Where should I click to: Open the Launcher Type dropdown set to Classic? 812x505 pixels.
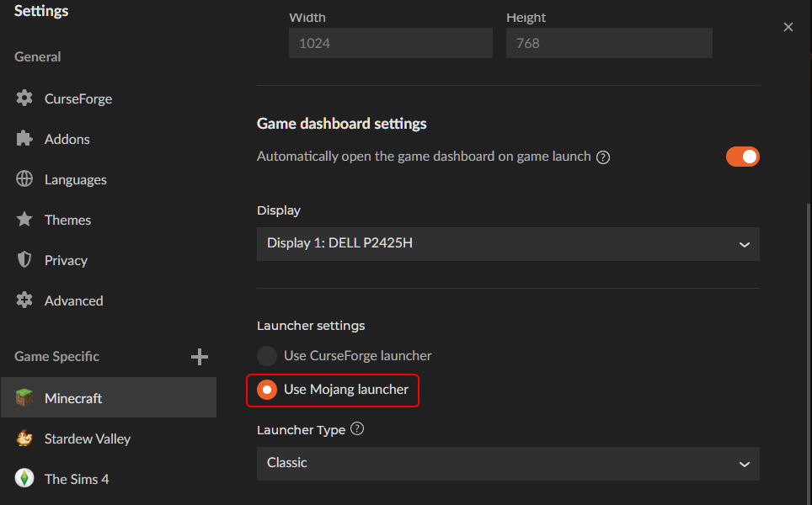508,464
